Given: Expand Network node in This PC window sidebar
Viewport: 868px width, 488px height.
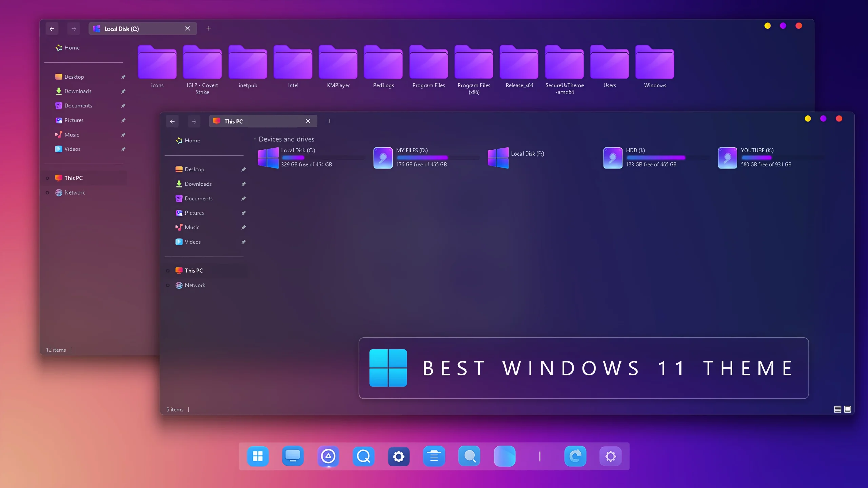Looking at the screenshot, I should pyautogui.click(x=168, y=285).
